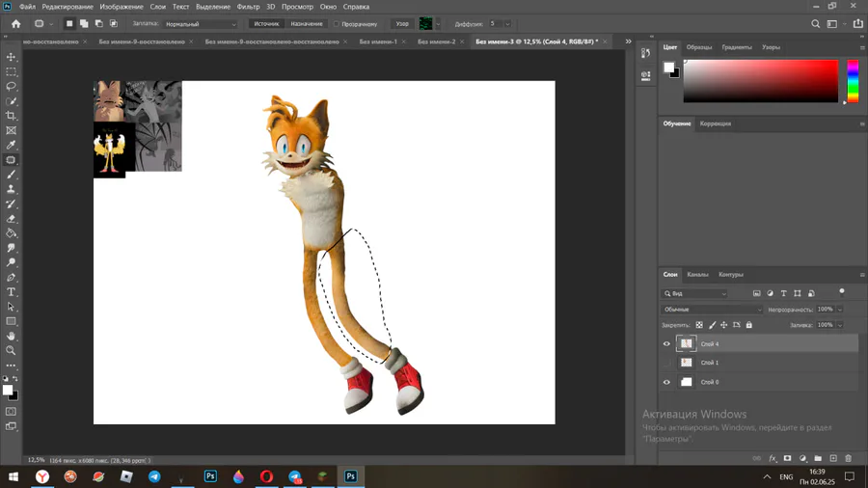The image size is (868, 488).
Task: Select the Horizontal Type tool
Action: click(11, 291)
